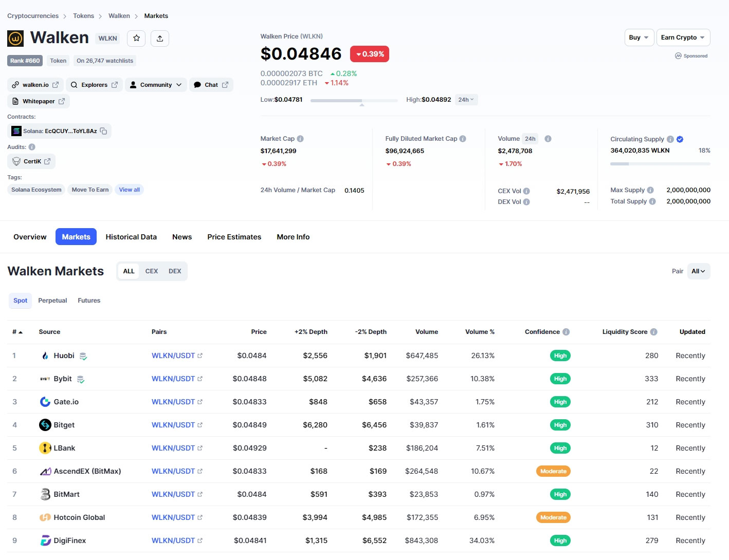The image size is (729, 560).
Task: Click Huobi proof-of-reserves badge icon
Action: (83, 356)
